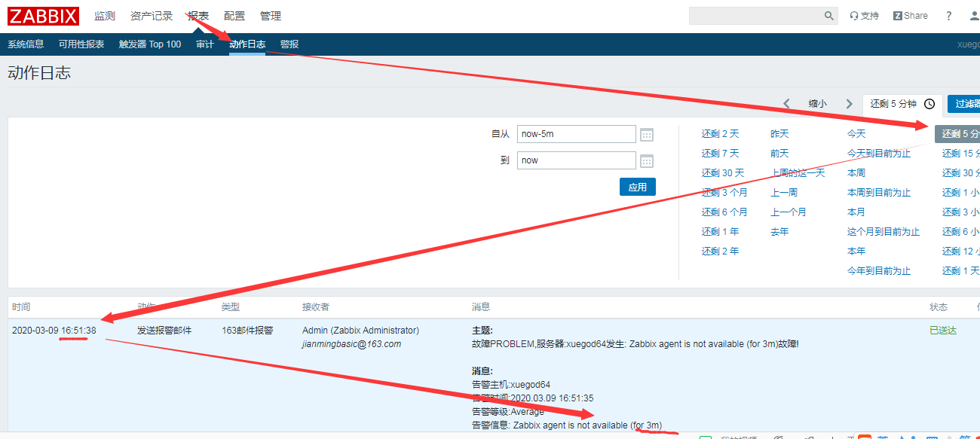Select 上周的这一天 time range
980x439 pixels.
coord(798,173)
